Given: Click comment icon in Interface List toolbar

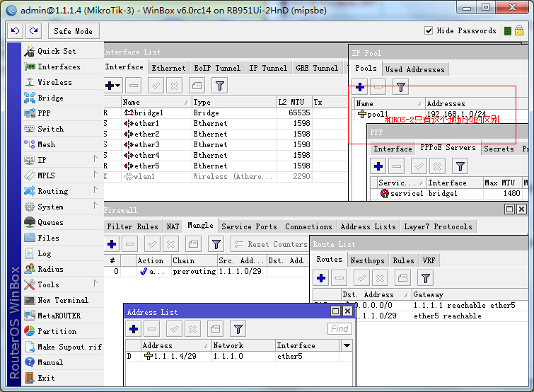Looking at the screenshot, I should pyautogui.click(x=197, y=86).
